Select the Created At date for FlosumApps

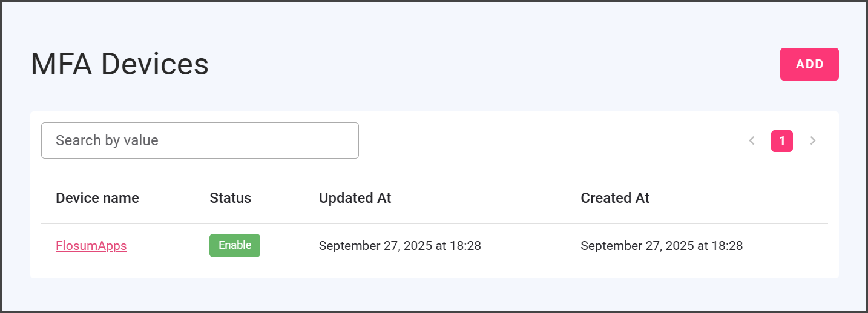661,246
